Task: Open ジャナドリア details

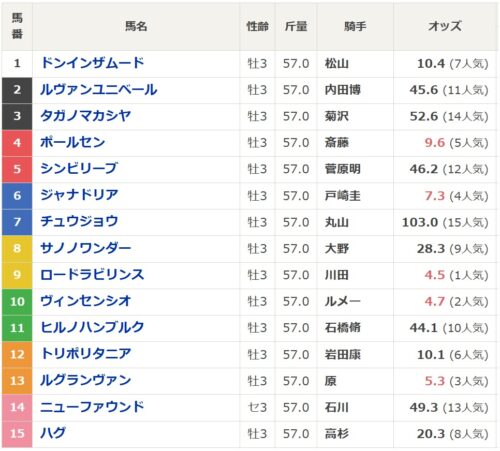Action: click(x=79, y=195)
